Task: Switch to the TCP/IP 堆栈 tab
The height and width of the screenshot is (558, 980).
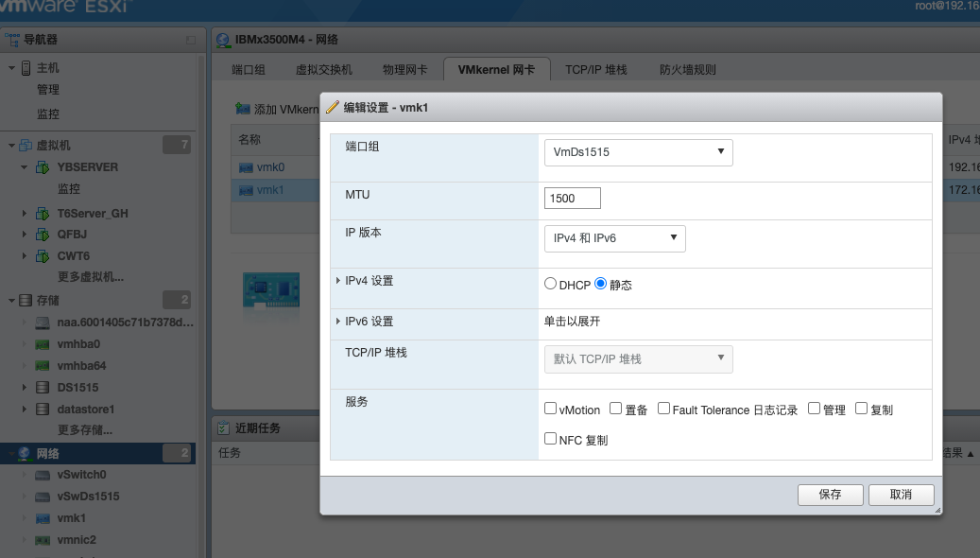Action: tap(595, 70)
